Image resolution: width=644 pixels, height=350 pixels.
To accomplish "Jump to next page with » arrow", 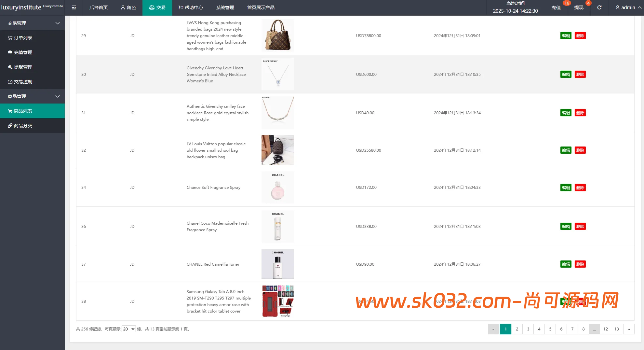I will tap(628, 329).
